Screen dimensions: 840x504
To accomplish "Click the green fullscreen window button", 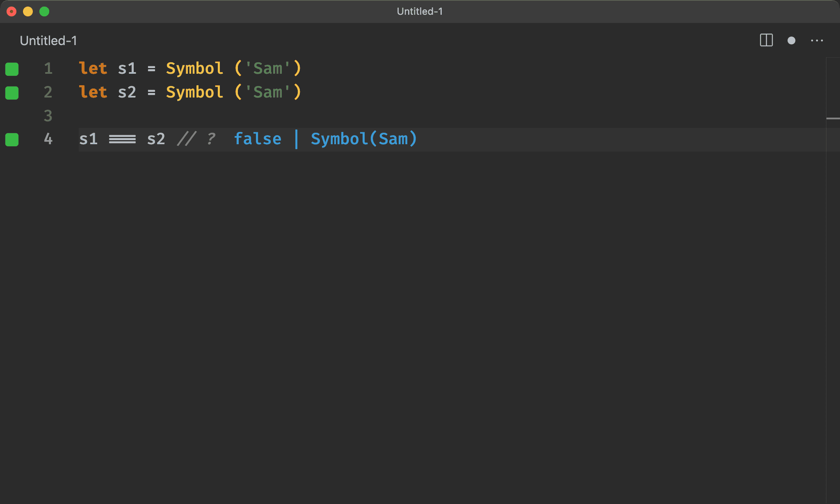I will [x=44, y=11].
